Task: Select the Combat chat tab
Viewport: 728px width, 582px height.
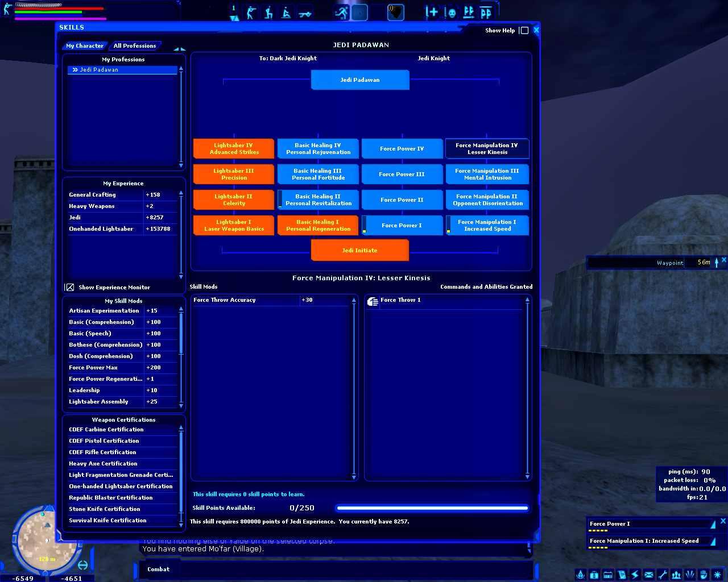Action: [x=158, y=569]
